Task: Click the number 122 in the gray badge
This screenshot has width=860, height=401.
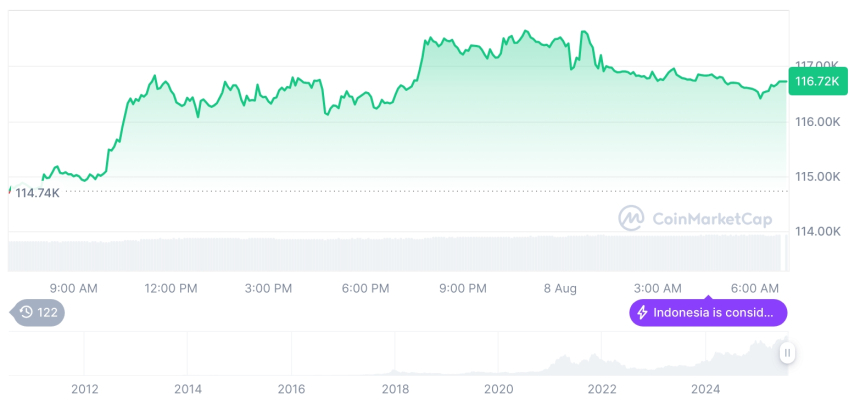Action: [48, 313]
